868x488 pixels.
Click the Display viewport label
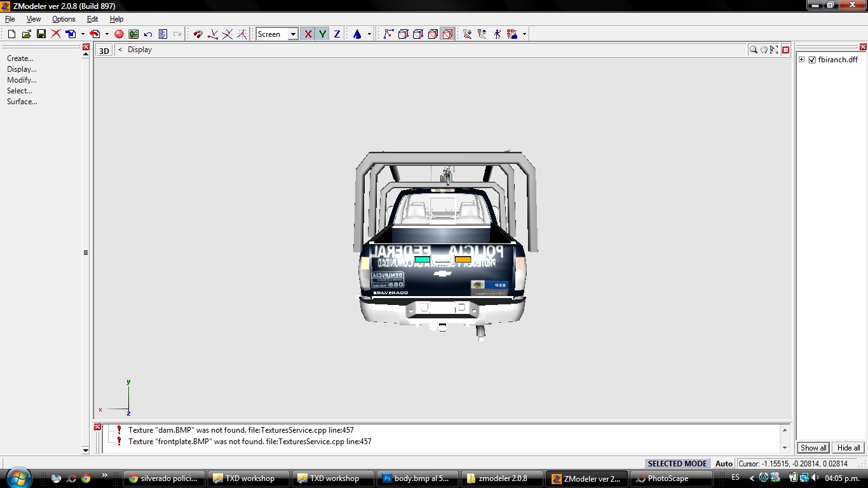(140, 50)
